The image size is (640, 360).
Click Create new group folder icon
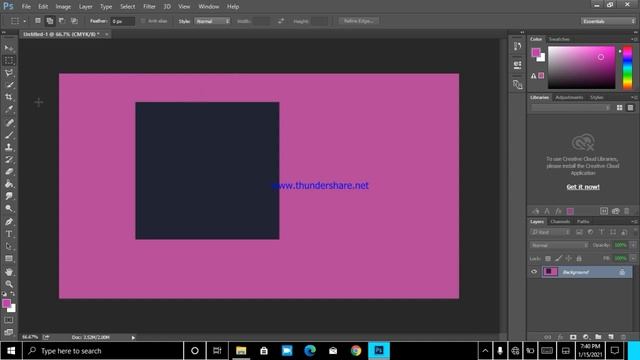tap(598, 337)
